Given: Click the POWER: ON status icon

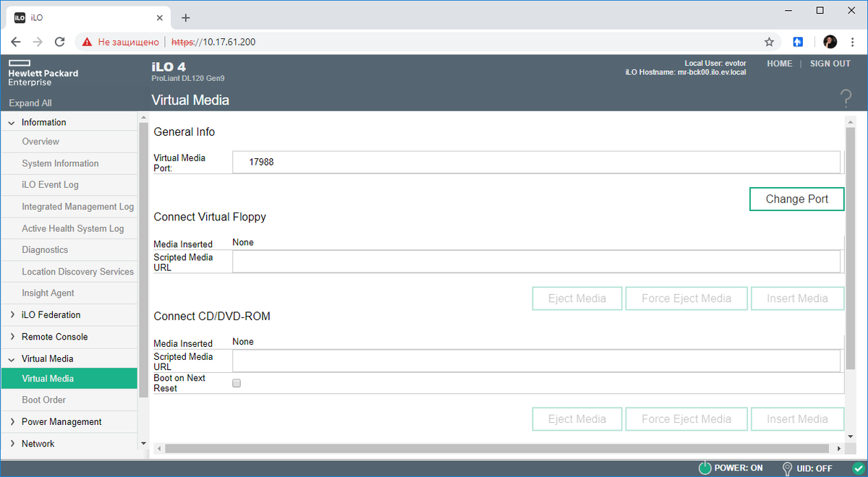Looking at the screenshot, I should pos(705,468).
